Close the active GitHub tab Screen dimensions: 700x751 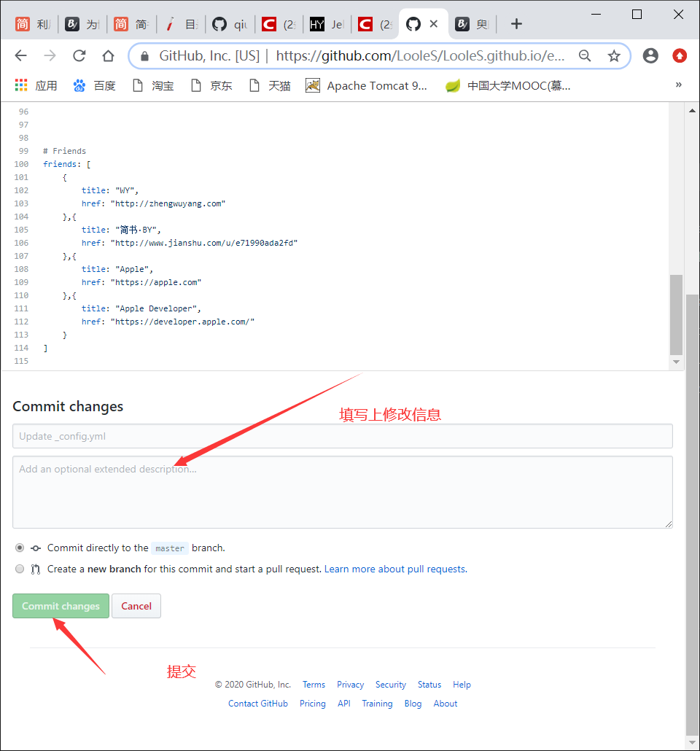pyautogui.click(x=434, y=23)
